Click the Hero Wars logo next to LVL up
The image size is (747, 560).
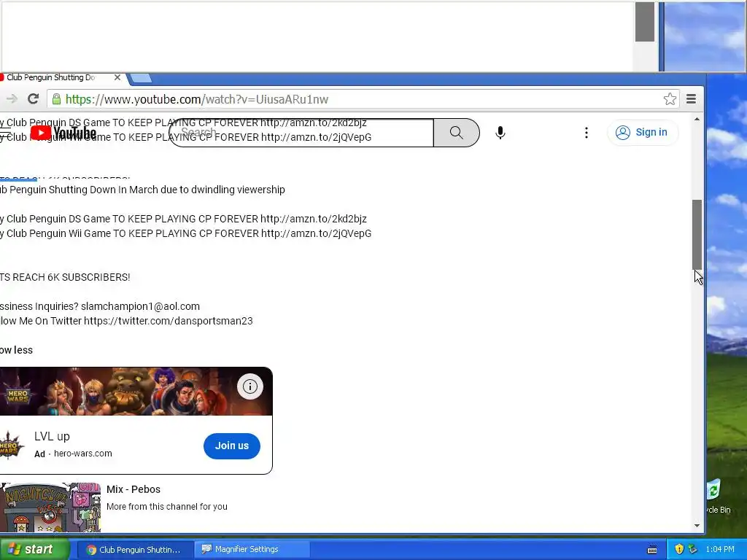[x=10, y=446]
